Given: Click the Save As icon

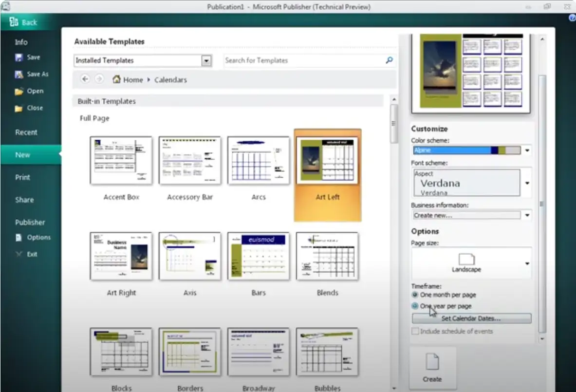Looking at the screenshot, I should [19, 75].
